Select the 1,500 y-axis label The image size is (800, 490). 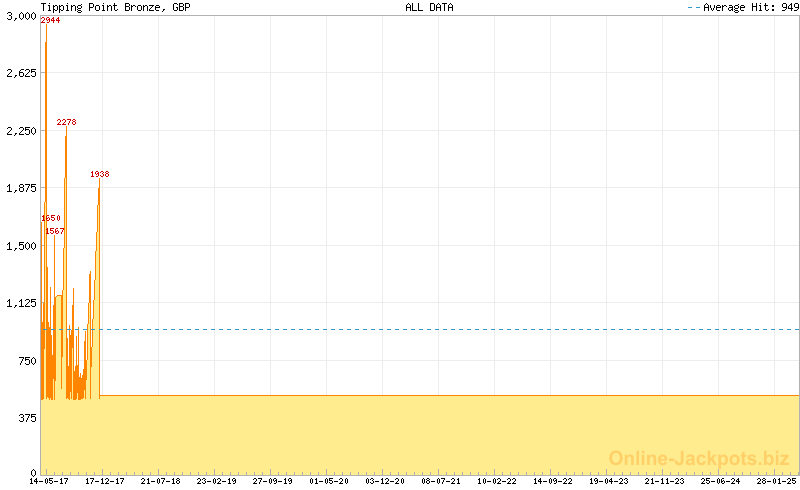(19, 245)
